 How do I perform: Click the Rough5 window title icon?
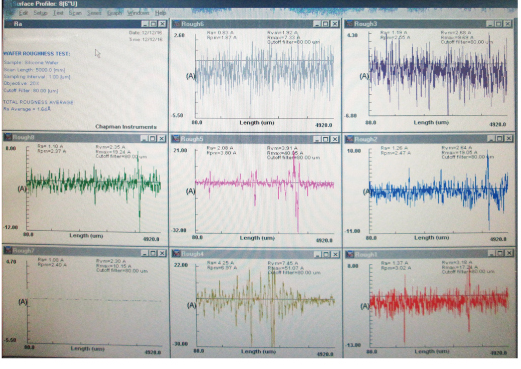pos(176,139)
